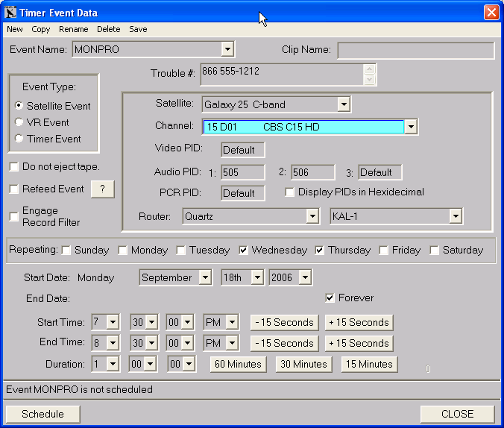The height and width of the screenshot is (428, 504).
Task: Set duration using 30 Minutes button
Action: click(303, 365)
